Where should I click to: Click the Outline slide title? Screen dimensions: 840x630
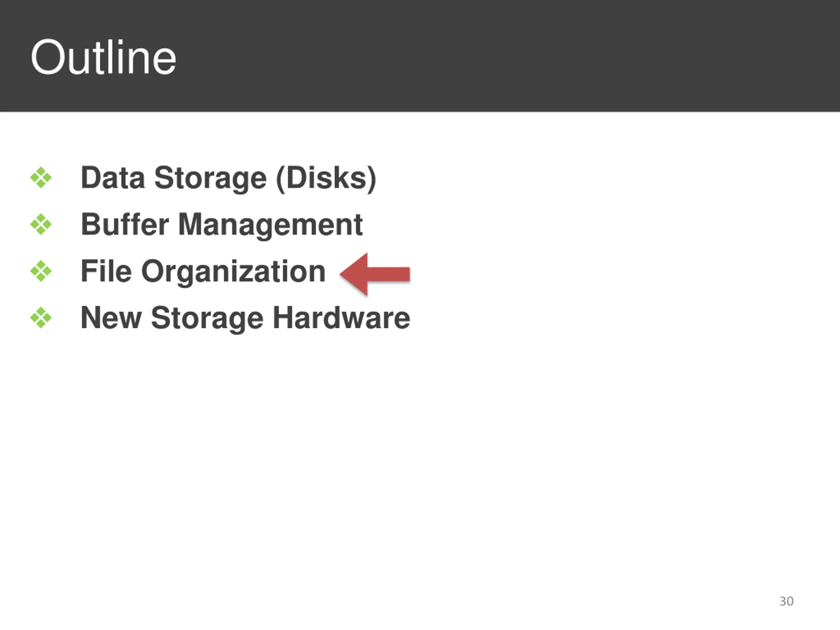tap(103, 57)
